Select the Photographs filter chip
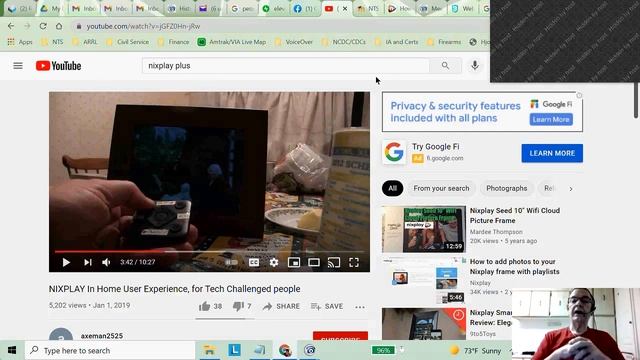Image resolution: width=640 pixels, height=360 pixels. pyautogui.click(x=507, y=188)
